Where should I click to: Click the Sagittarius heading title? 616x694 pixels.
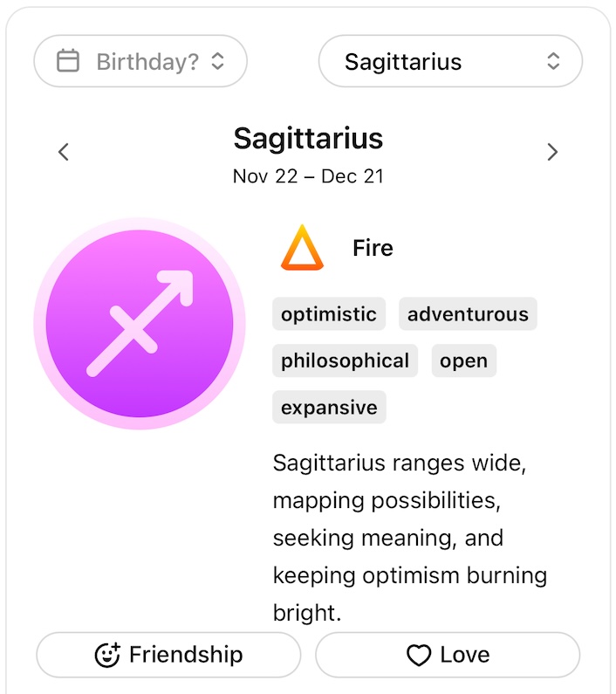(308, 138)
